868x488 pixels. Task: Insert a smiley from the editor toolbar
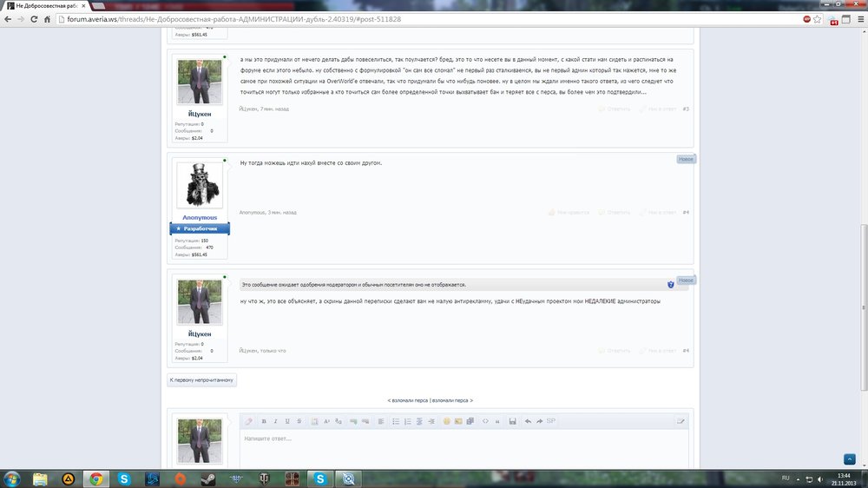(447, 421)
